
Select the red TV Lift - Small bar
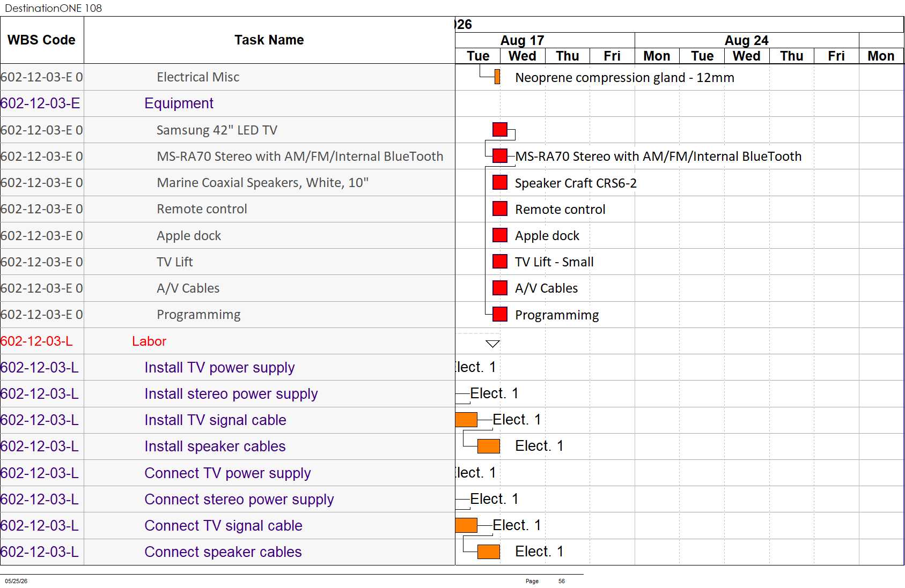tap(499, 261)
